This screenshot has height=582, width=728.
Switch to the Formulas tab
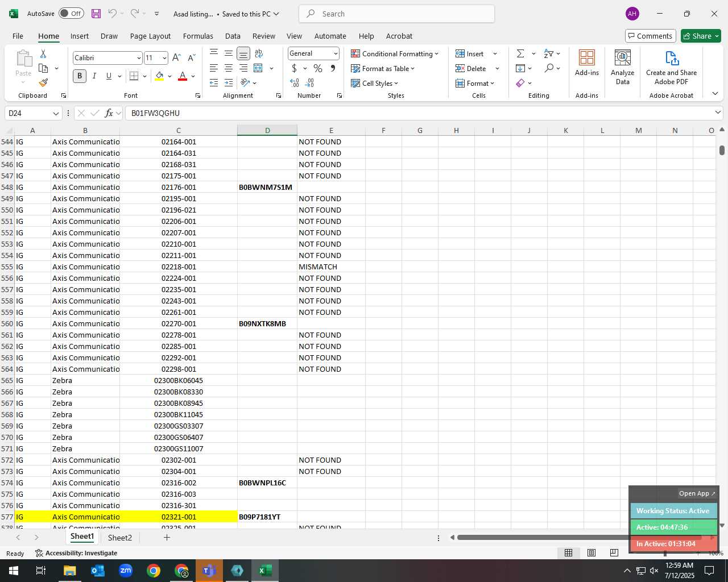coord(198,36)
